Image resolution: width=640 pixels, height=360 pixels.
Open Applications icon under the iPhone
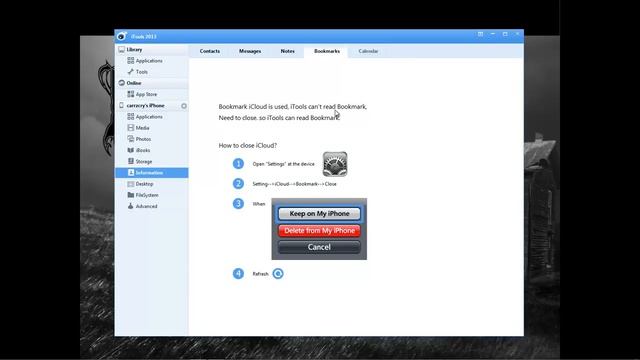[x=131, y=116]
